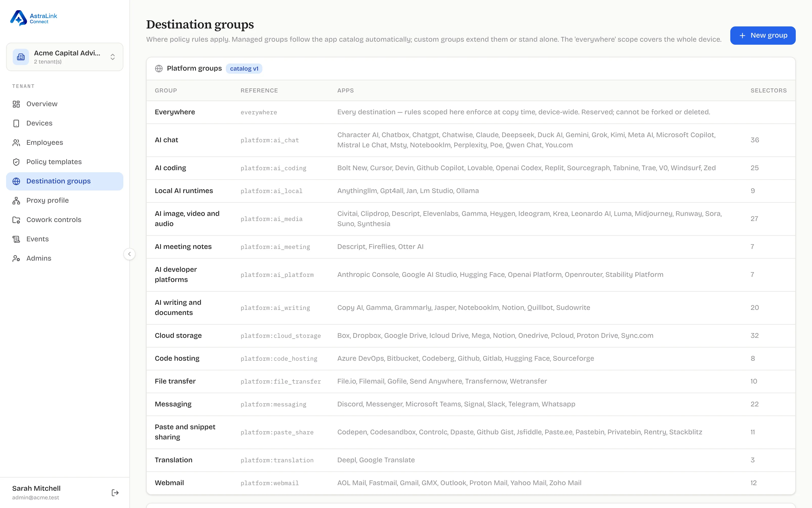Select AI writing and documents group

[471, 307]
